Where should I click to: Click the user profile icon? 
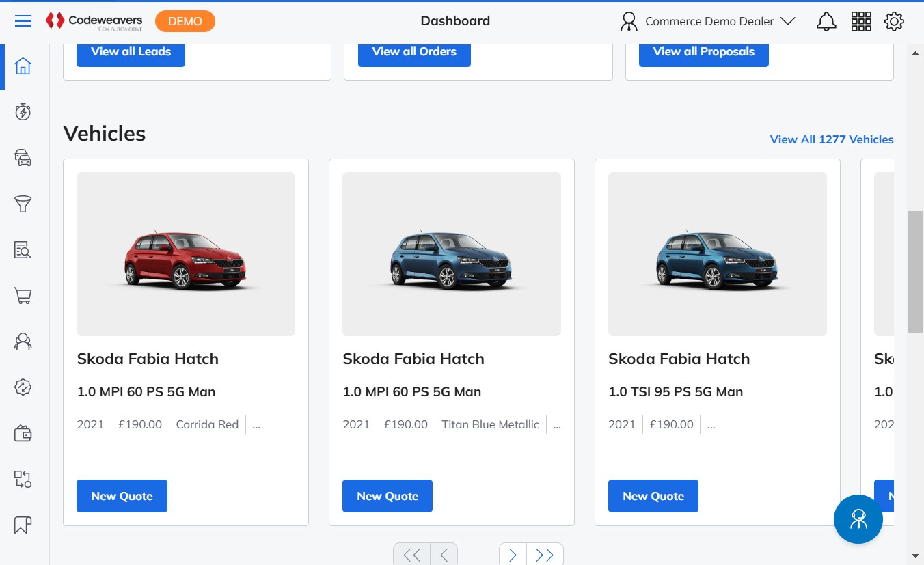(x=628, y=21)
